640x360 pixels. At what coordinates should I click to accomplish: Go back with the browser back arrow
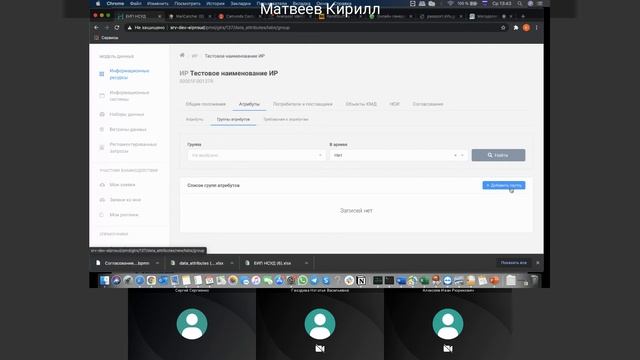tap(96, 27)
